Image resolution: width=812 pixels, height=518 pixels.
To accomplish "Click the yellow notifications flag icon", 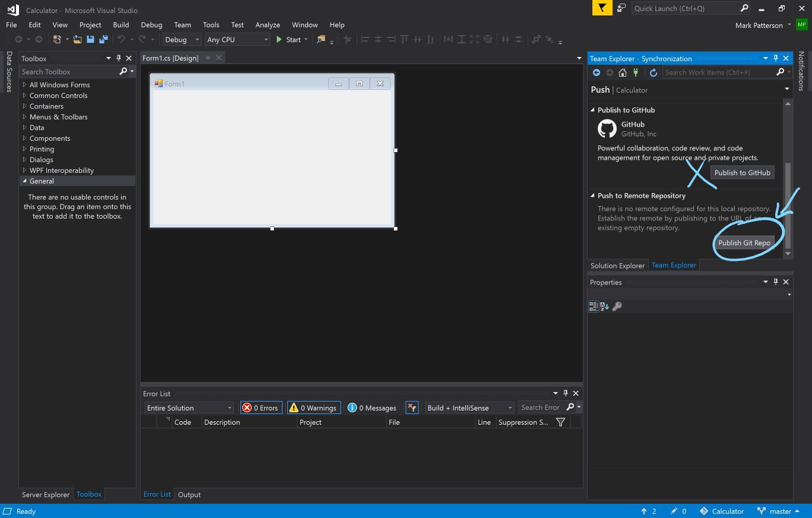I will (602, 8).
